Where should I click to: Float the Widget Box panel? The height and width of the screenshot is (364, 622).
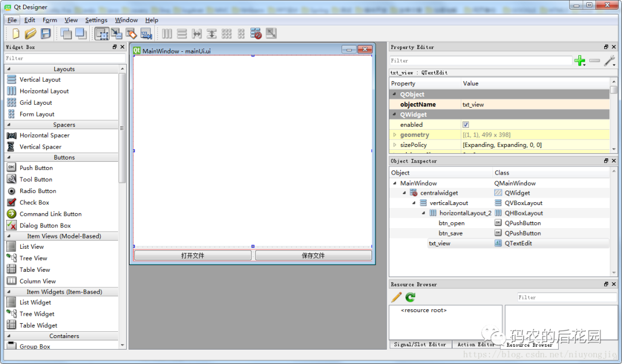click(x=115, y=47)
